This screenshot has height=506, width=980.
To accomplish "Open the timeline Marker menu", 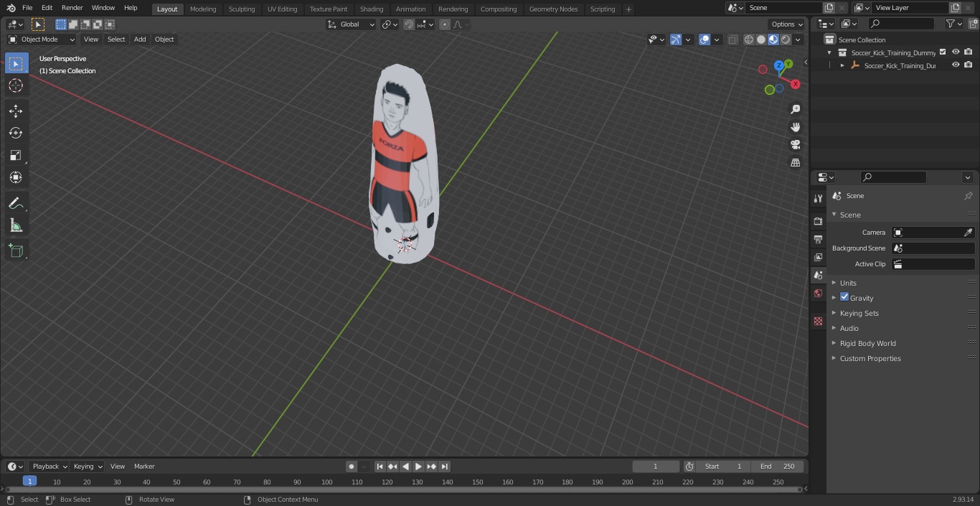I will (x=144, y=467).
